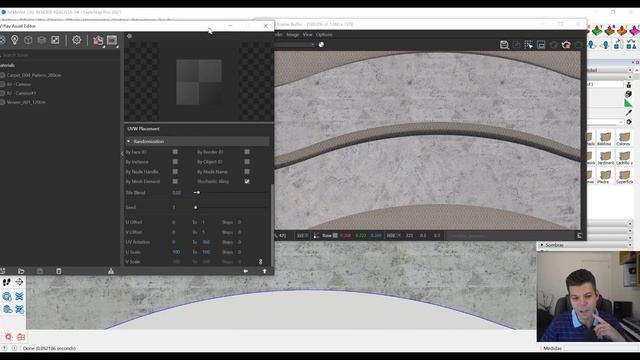The height and width of the screenshot is (360, 640).
Task: Click the UV Rotation To value 360
Action: click(x=206, y=242)
